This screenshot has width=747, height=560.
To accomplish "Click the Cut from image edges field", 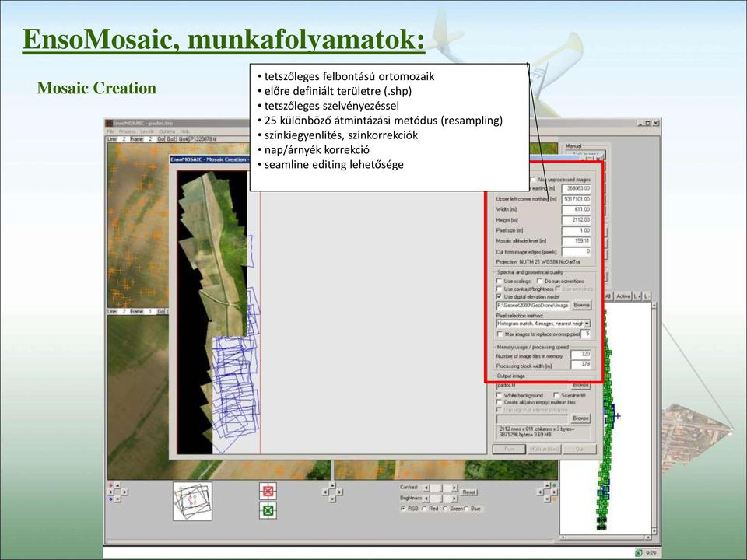I will pyautogui.click(x=577, y=251).
